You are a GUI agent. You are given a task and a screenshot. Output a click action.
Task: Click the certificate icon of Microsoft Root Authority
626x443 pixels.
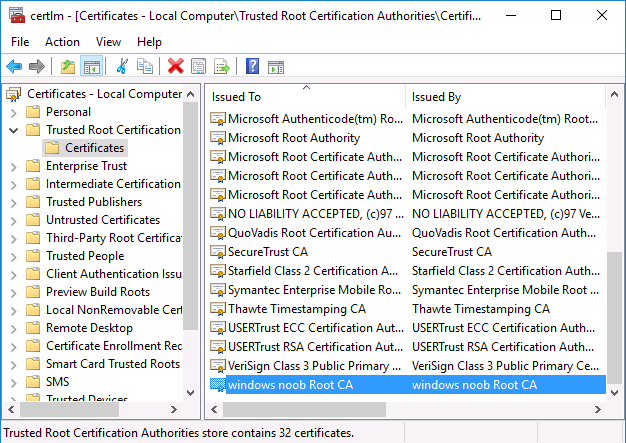click(x=218, y=138)
